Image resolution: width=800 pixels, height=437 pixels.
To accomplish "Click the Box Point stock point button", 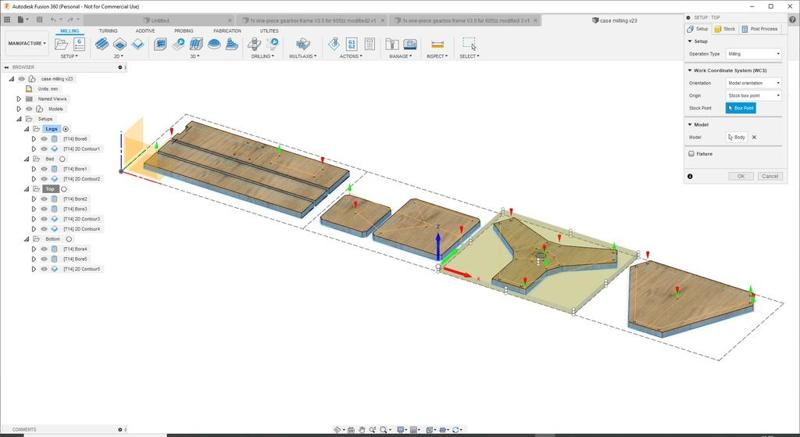I will 740,108.
